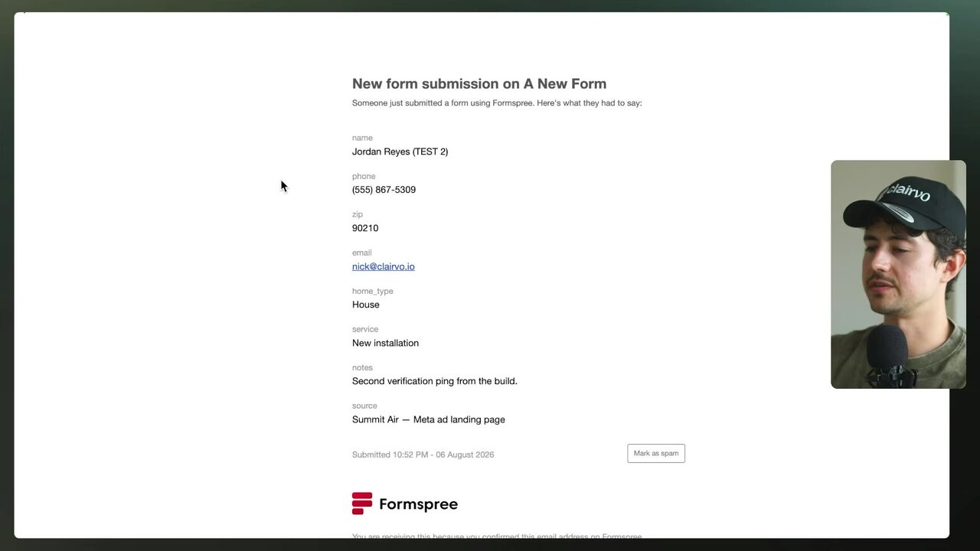Click the "zip" field label

click(358, 214)
